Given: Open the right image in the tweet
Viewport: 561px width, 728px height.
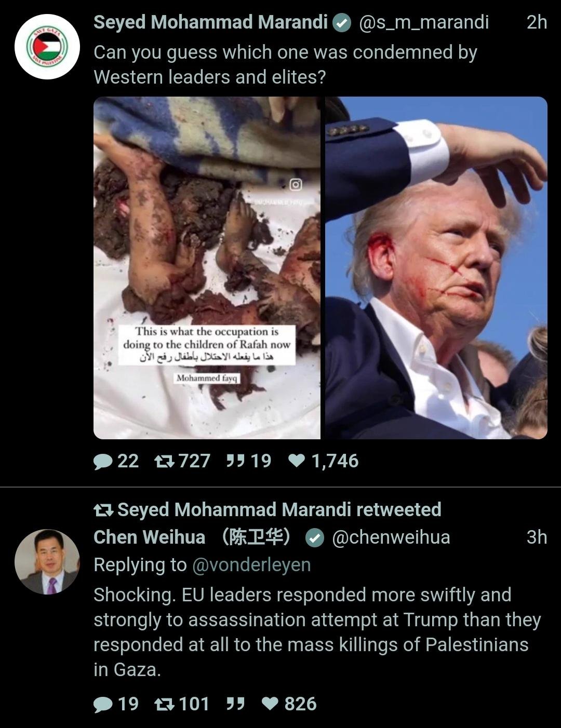Looking at the screenshot, I should (436, 268).
